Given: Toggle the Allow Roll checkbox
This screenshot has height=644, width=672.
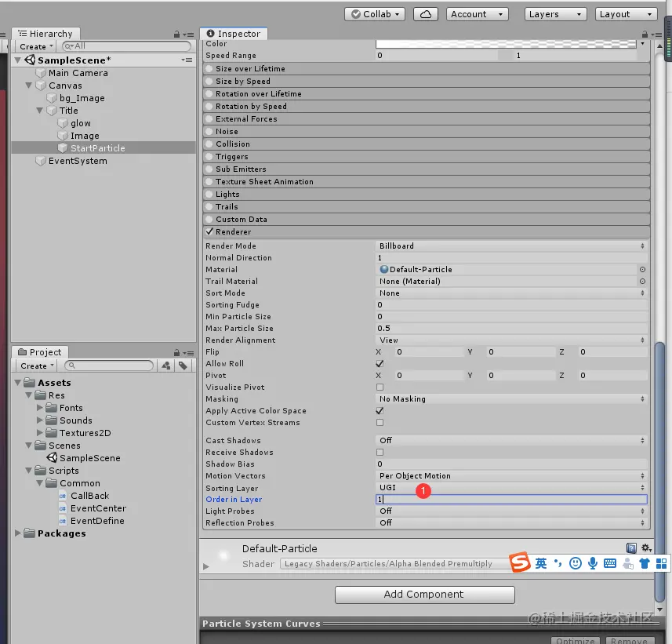Looking at the screenshot, I should [x=380, y=364].
